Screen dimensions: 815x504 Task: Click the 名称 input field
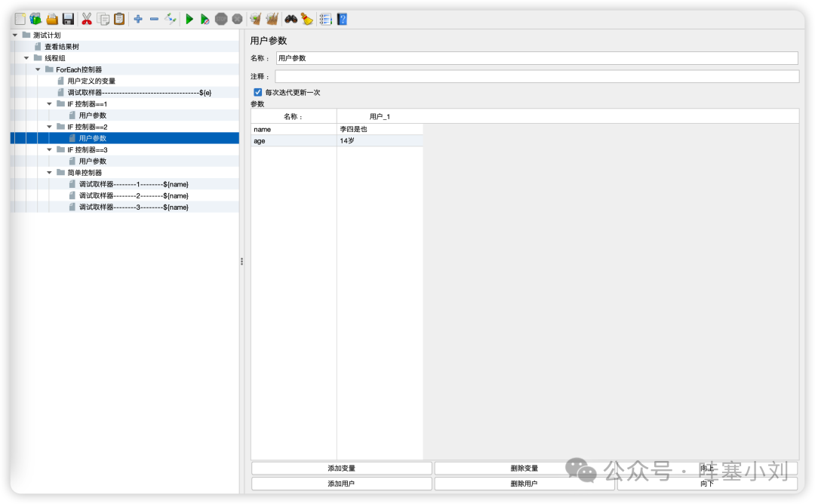click(537, 57)
